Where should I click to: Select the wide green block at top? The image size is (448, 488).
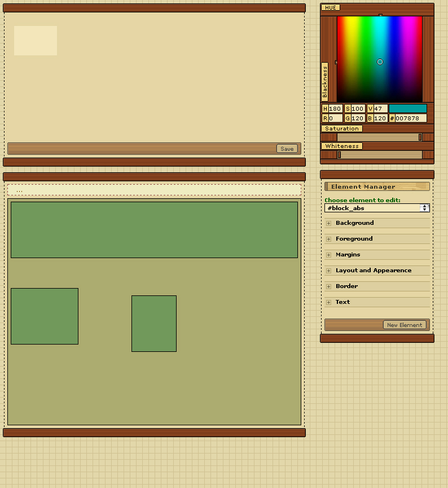[154, 230]
